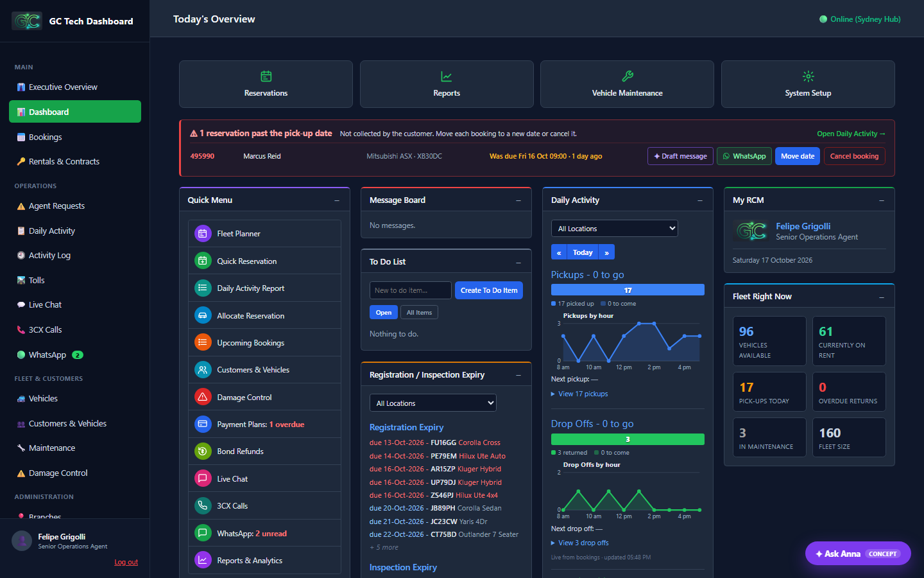Click Create To Do Item button

tap(489, 290)
